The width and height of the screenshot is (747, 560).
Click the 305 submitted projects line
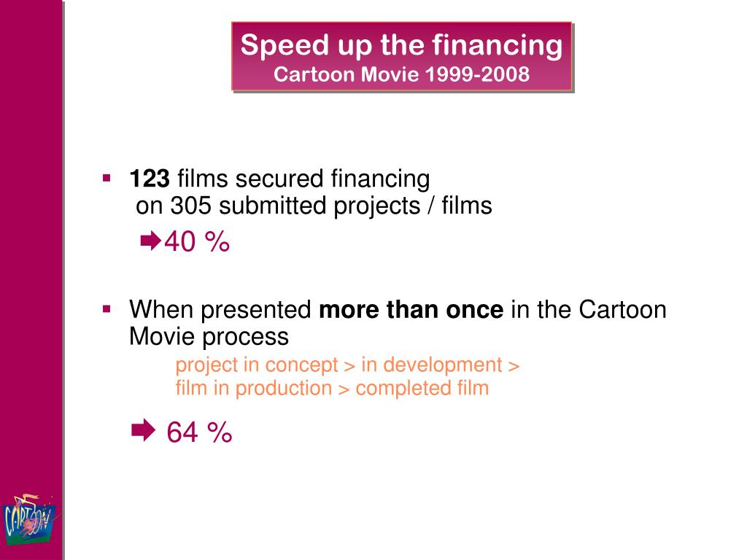[x=314, y=206]
